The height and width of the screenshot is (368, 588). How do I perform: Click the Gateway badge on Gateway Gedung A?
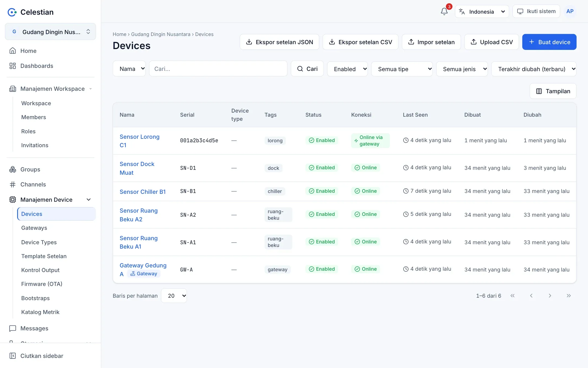tap(144, 274)
